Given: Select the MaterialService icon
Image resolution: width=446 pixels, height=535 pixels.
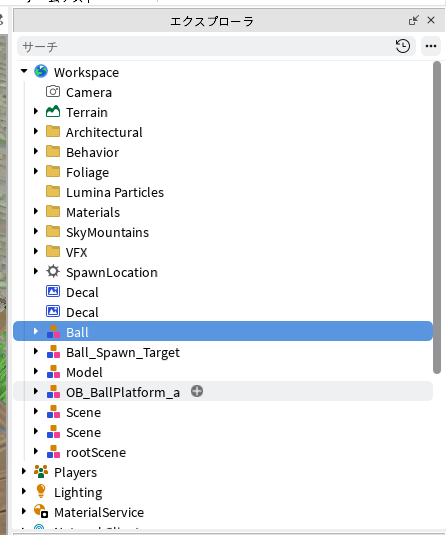Looking at the screenshot, I should coord(41,512).
